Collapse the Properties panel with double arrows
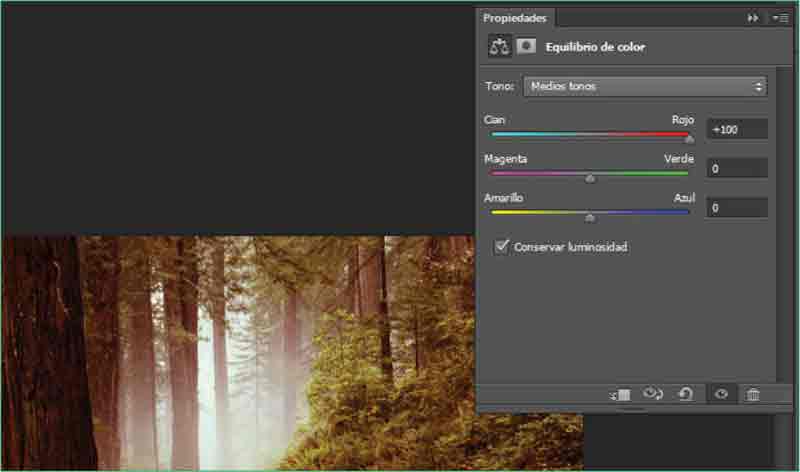This screenshot has width=800, height=472. click(x=752, y=18)
